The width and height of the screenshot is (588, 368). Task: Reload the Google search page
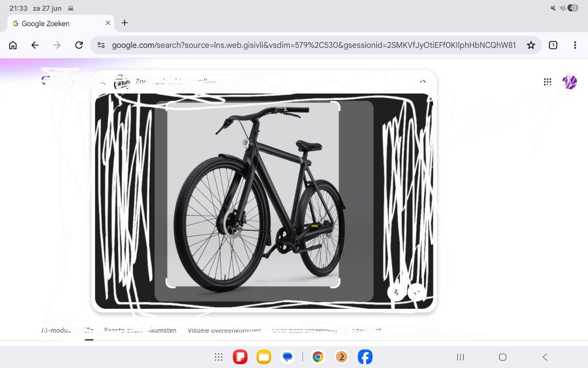[x=79, y=45]
